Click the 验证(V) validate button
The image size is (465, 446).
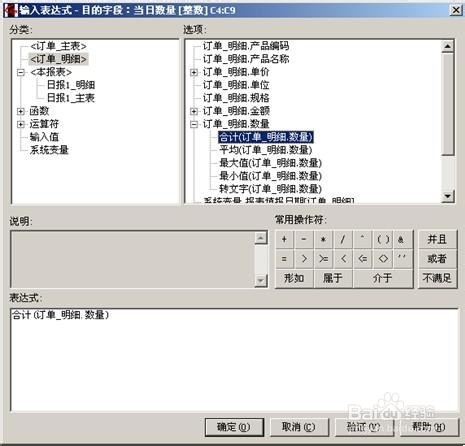point(363,427)
